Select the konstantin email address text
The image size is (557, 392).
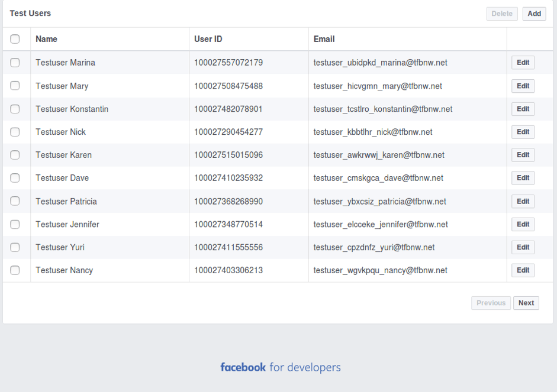pyautogui.click(x=382, y=109)
